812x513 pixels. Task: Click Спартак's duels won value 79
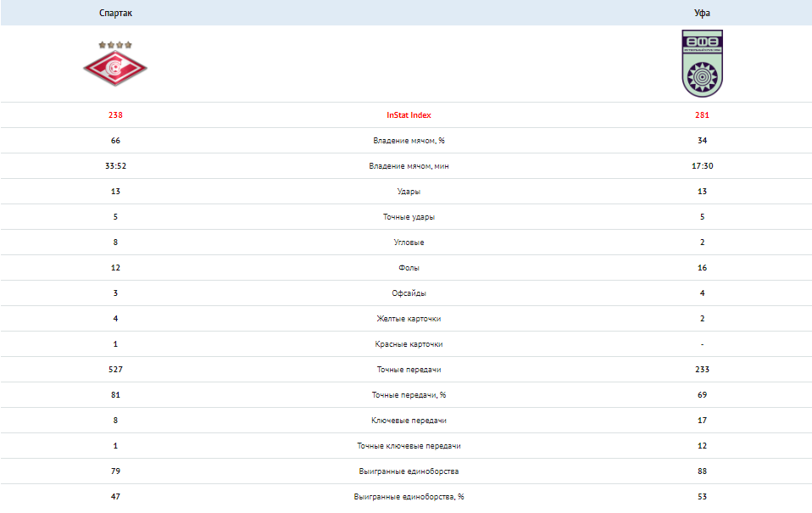pyautogui.click(x=115, y=471)
